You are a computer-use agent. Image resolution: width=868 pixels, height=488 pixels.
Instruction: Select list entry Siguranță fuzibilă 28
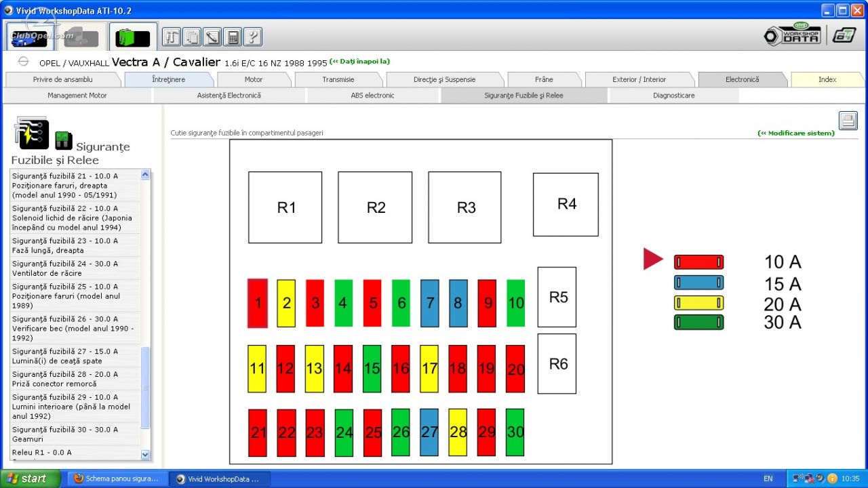(x=75, y=379)
